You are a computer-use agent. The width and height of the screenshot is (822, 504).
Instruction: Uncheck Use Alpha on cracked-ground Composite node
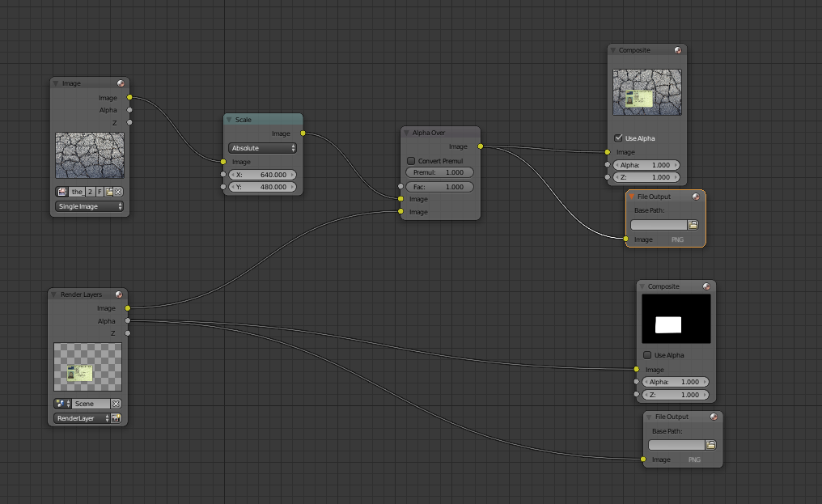[619, 138]
